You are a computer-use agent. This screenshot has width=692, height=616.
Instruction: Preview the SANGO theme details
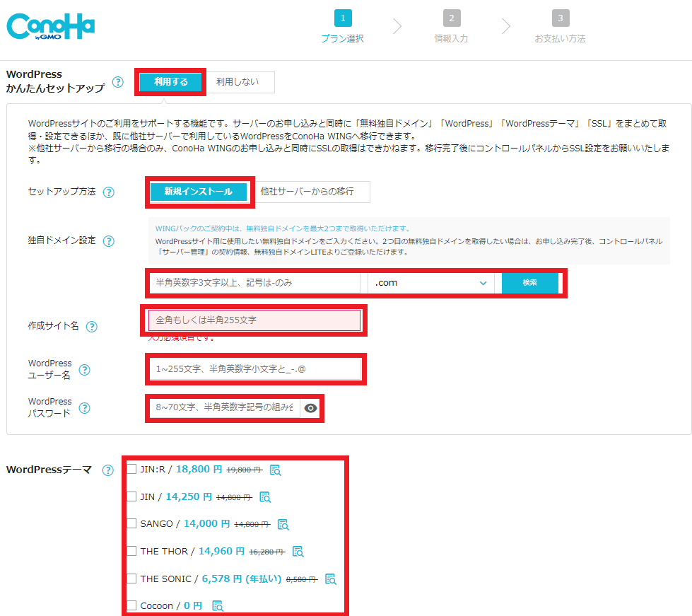point(283,525)
